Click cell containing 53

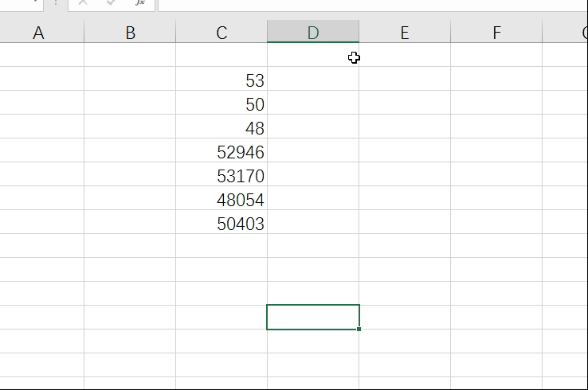click(x=221, y=79)
